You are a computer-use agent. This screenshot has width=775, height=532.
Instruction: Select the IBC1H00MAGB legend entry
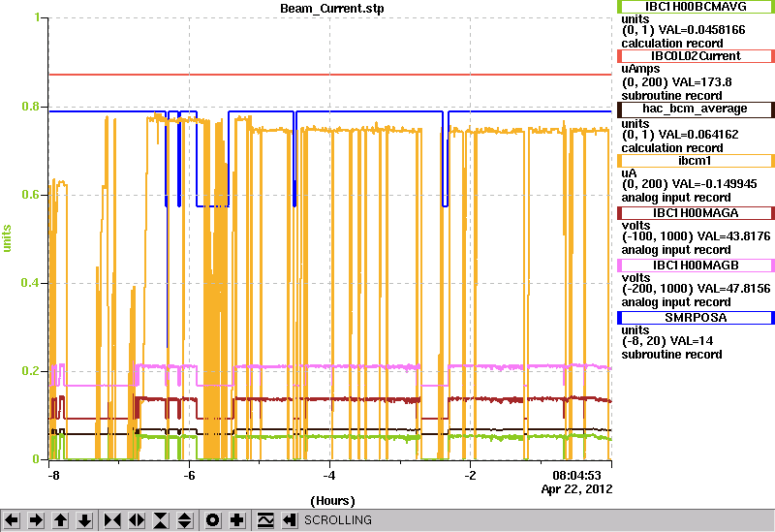(x=696, y=266)
